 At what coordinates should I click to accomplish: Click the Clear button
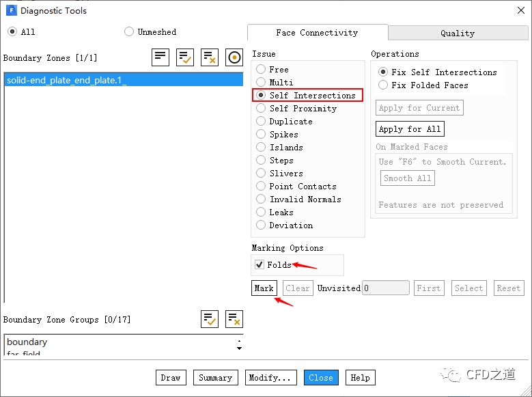[x=298, y=288]
